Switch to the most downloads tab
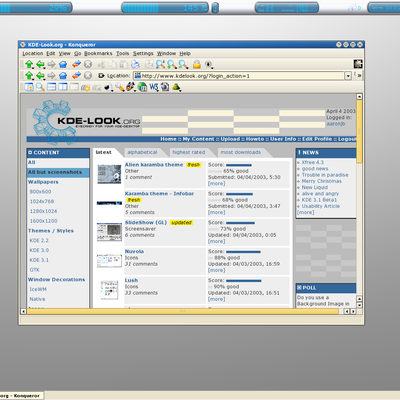400x400 pixels. (241, 152)
